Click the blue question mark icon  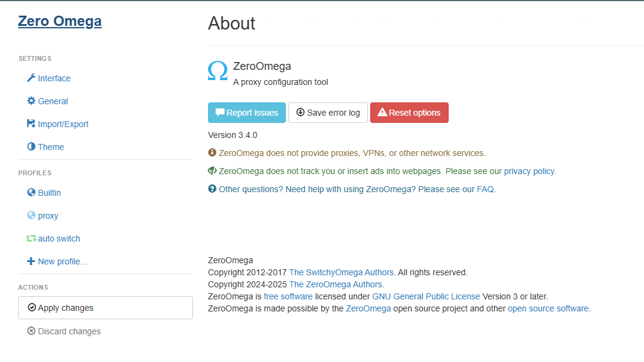[212, 189]
